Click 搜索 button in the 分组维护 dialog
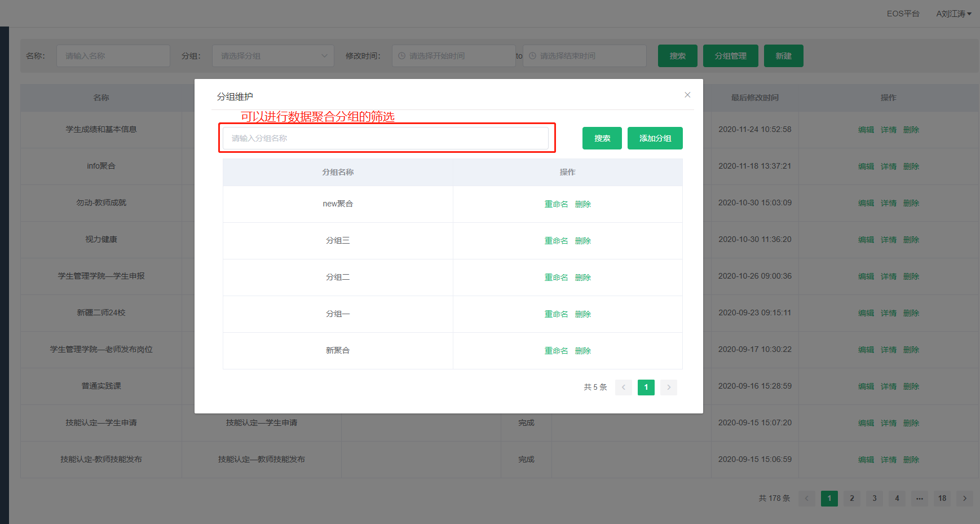The height and width of the screenshot is (524, 980). coord(602,138)
